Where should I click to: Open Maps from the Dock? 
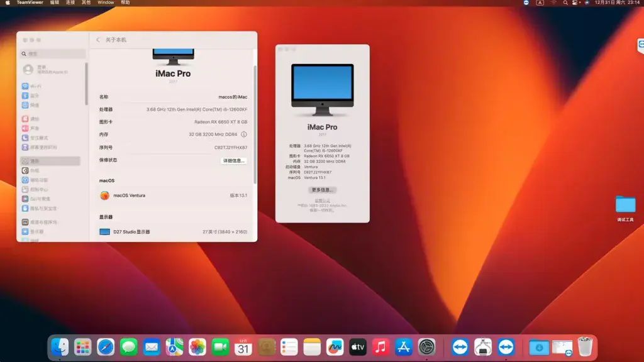[x=175, y=347]
